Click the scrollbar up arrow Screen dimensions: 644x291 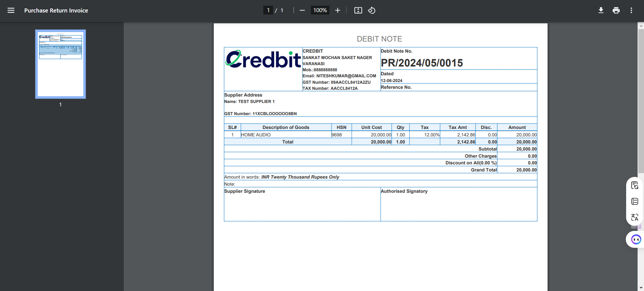coord(641,26)
